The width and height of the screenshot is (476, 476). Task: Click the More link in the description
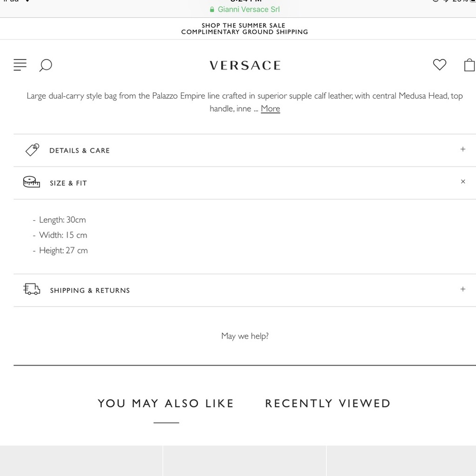tap(270, 109)
